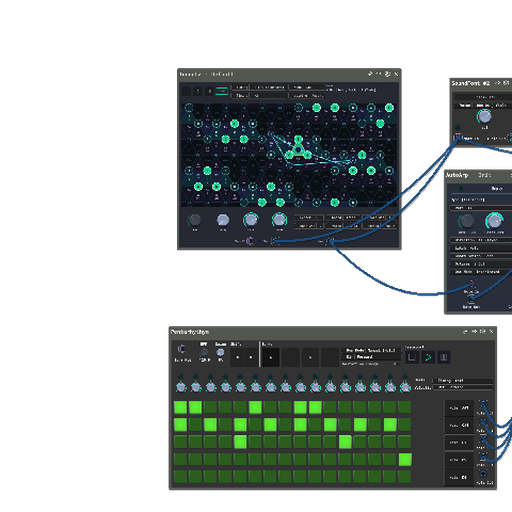The width and height of the screenshot is (512, 512).
Task: Click the arrow icon in the drum sequencer title bar
Action: (474, 331)
